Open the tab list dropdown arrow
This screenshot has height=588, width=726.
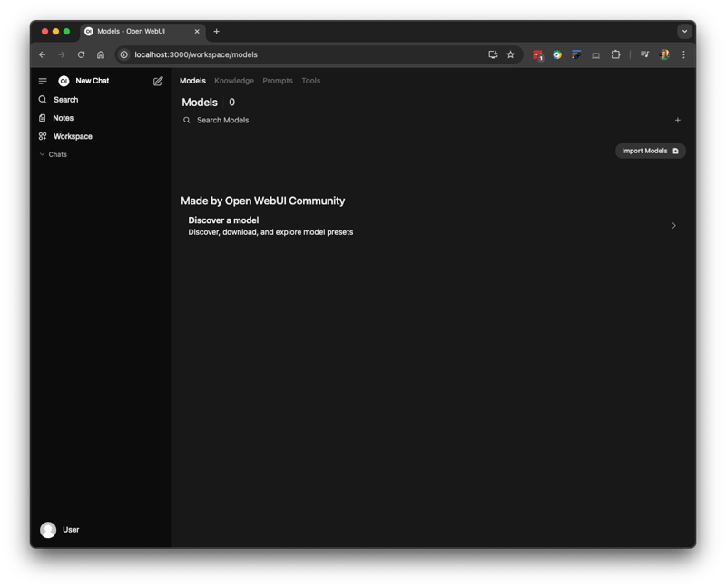[684, 31]
